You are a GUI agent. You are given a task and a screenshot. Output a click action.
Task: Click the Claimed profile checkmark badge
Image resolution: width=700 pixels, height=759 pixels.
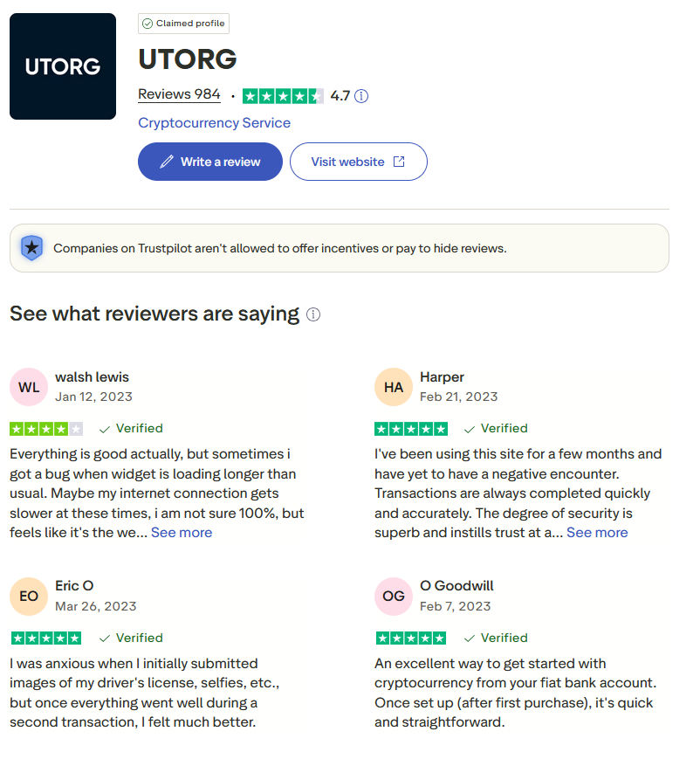pyautogui.click(x=183, y=24)
